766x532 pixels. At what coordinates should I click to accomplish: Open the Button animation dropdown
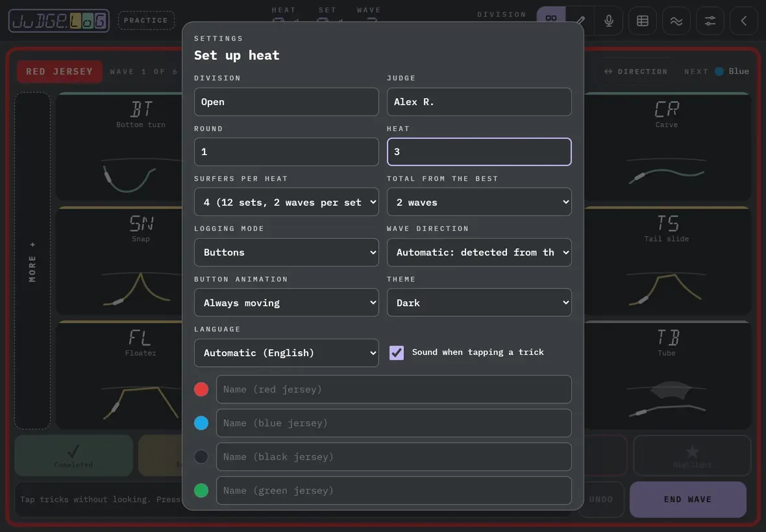click(286, 302)
